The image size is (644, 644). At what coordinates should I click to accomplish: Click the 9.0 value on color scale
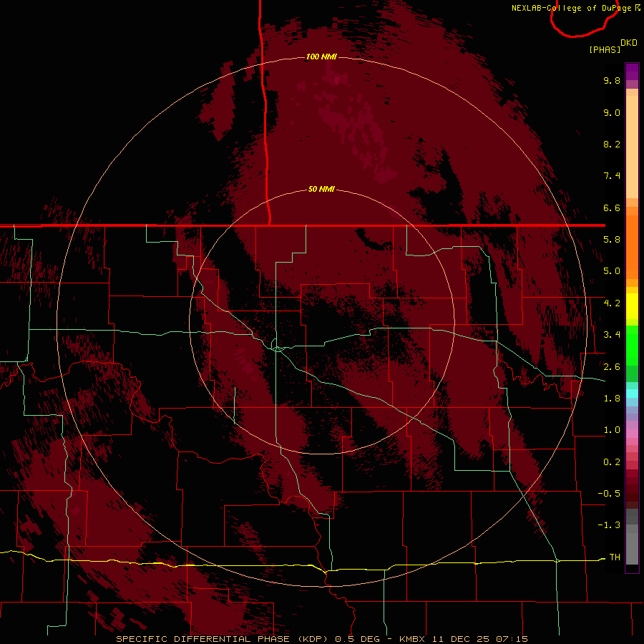(612, 112)
